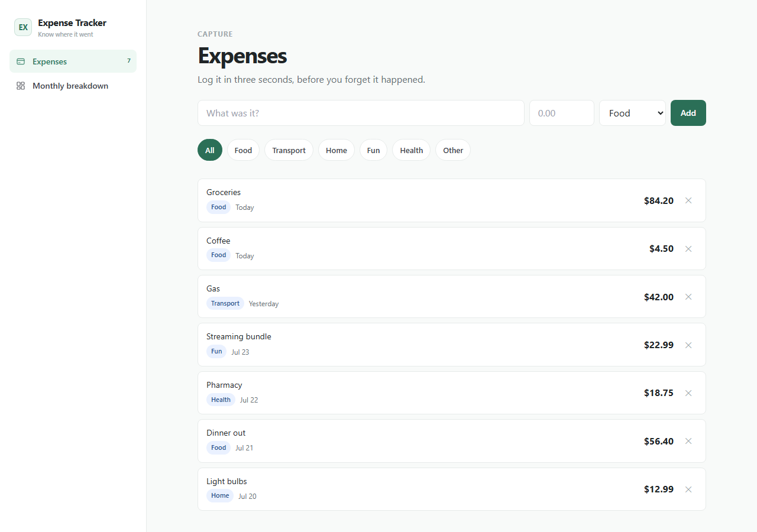Image resolution: width=757 pixels, height=532 pixels.
Task: Go to Monthly breakdown page
Action: [x=73, y=86]
